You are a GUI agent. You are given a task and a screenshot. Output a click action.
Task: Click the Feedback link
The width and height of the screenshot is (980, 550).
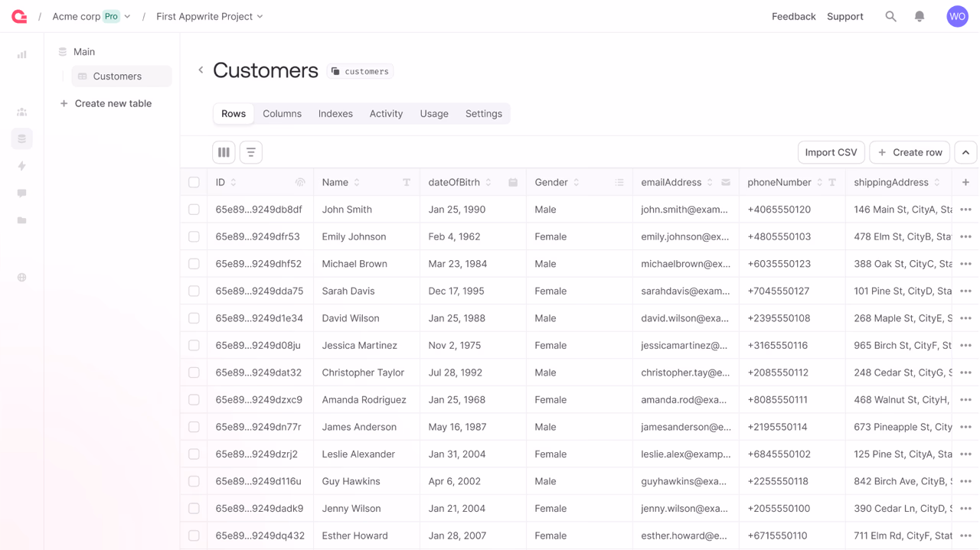tap(793, 16)
